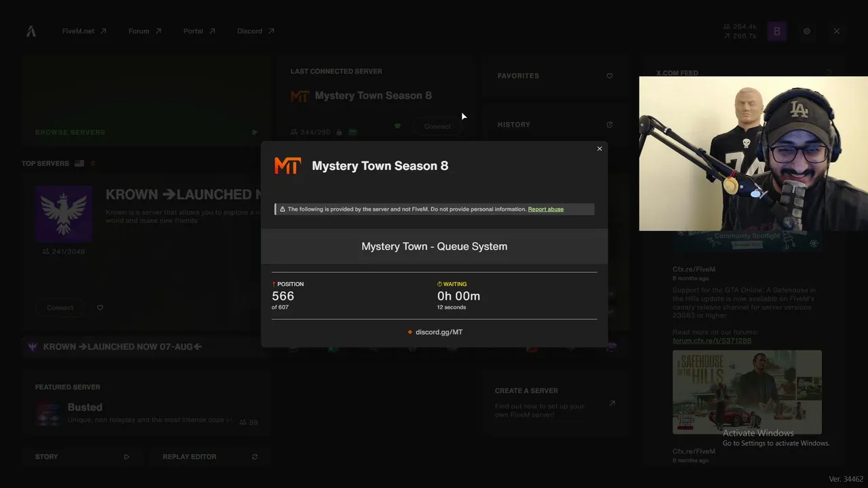
Task: Click the orange diamond beside discord.gg/MT
Action: pyautogui.click(x=410, y=332)
